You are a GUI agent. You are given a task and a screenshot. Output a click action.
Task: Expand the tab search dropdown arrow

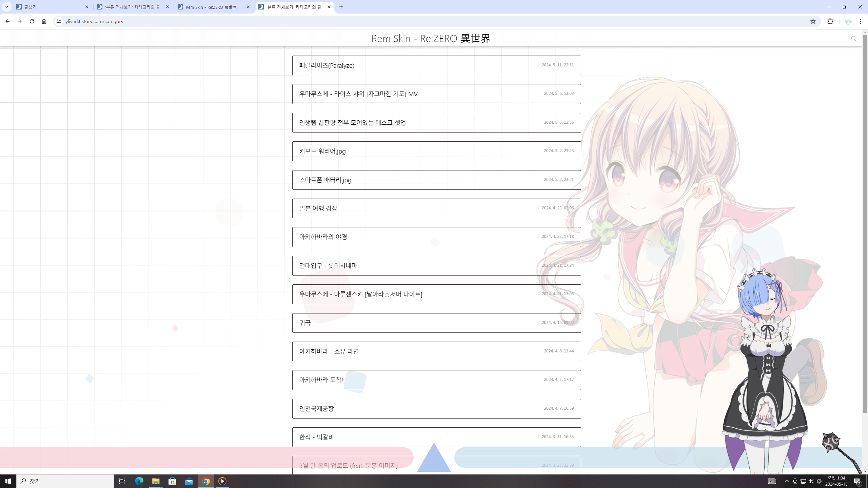[x=6, y=7]
